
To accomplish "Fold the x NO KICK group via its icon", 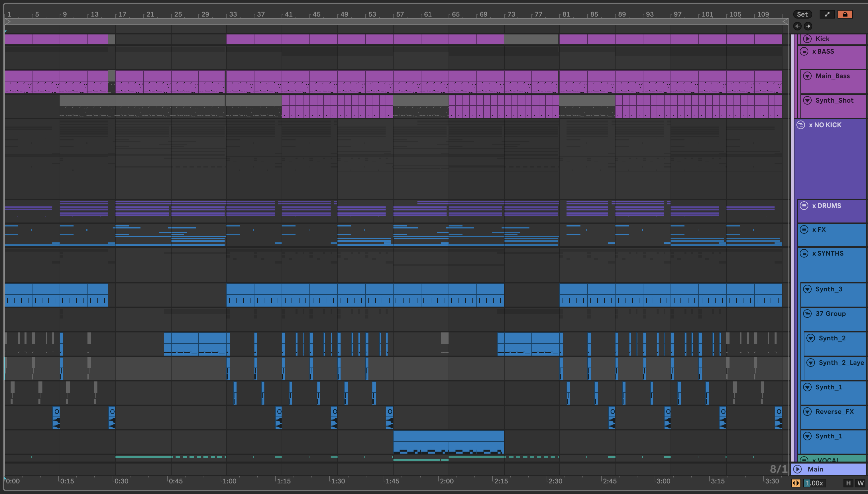I will 800,125.
